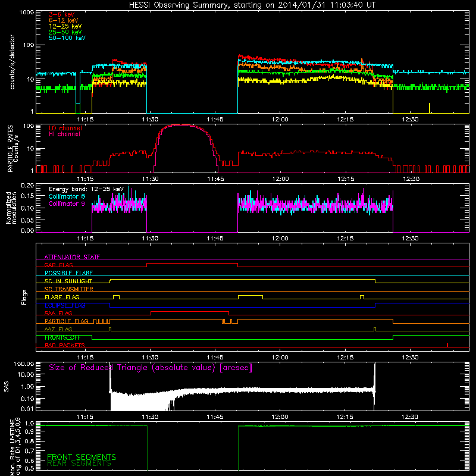The image size is (476, 476).
Task: Click '11:45' under the particle rates panel
Action: 215,179
